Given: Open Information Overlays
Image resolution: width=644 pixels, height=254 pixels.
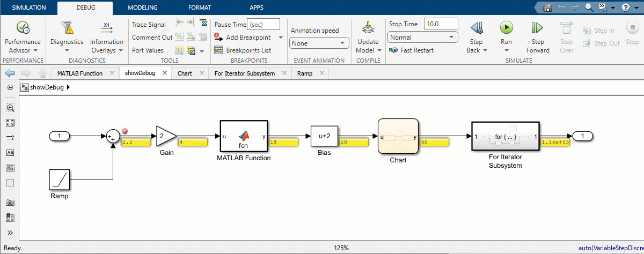Looking at the screenshot, I should pos(107,28).
